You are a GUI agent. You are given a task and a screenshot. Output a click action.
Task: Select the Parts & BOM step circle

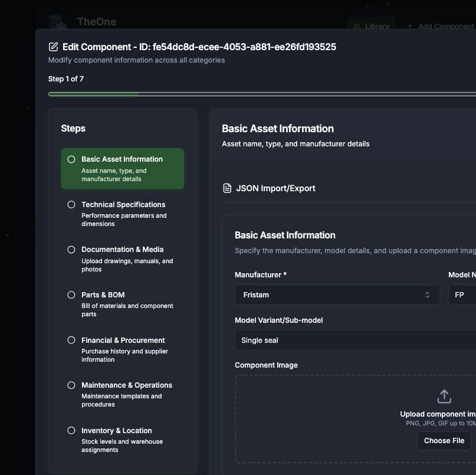[71, 294]
